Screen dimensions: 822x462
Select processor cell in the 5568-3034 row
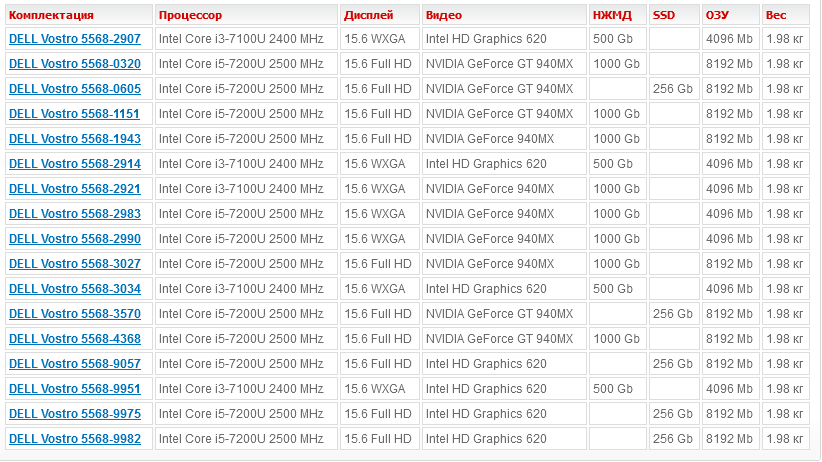pyautogui.click(x=246, y=289)
